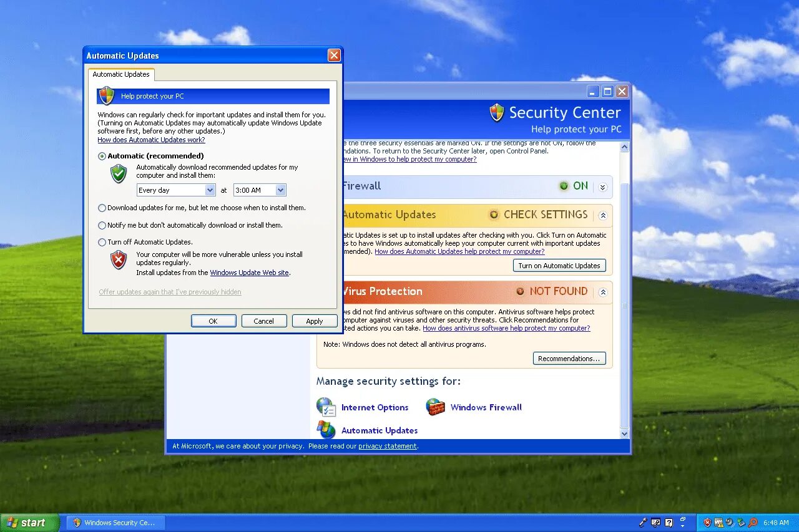Viewport: 799px width, 532px height.
Task: Minimize the Security Center window
Action: tap(594, 91)
